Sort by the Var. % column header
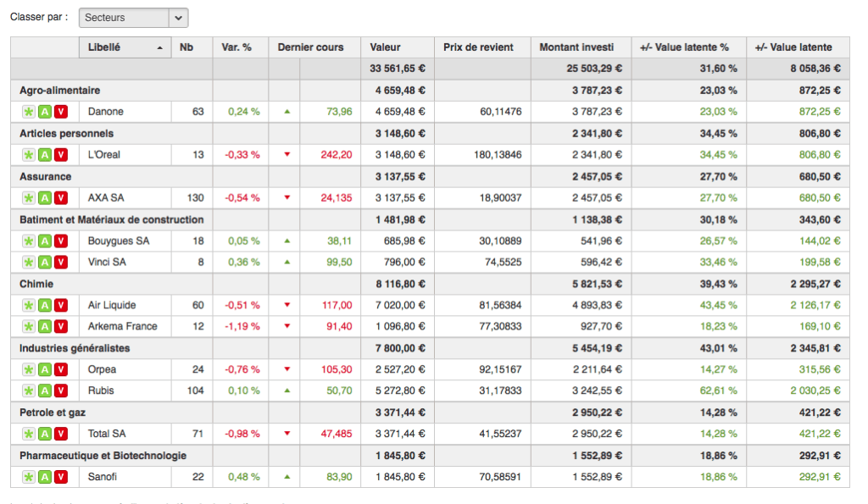The image size is (868, 504). 241,47
